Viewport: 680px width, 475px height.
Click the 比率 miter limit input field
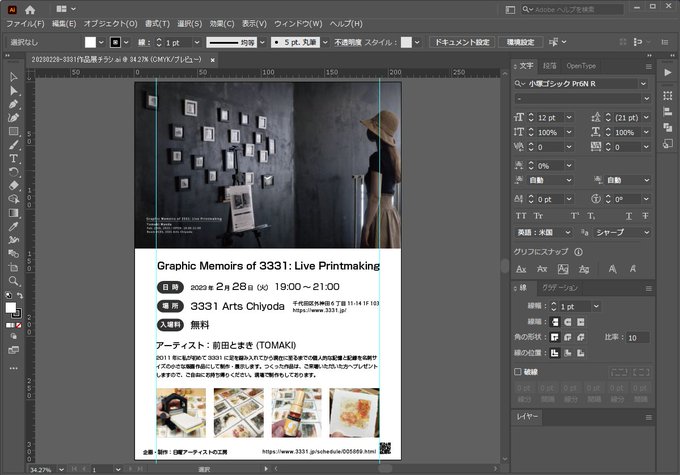point(636,338)
